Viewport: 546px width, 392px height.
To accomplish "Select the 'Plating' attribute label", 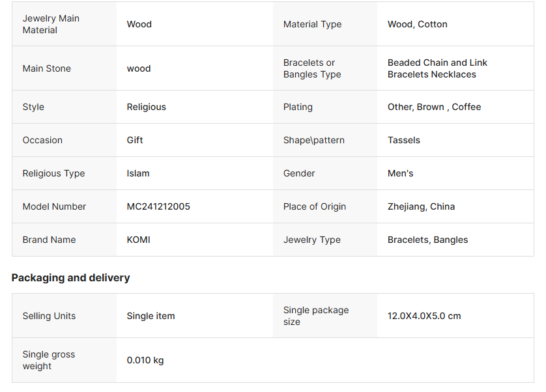I will (298, 107).
